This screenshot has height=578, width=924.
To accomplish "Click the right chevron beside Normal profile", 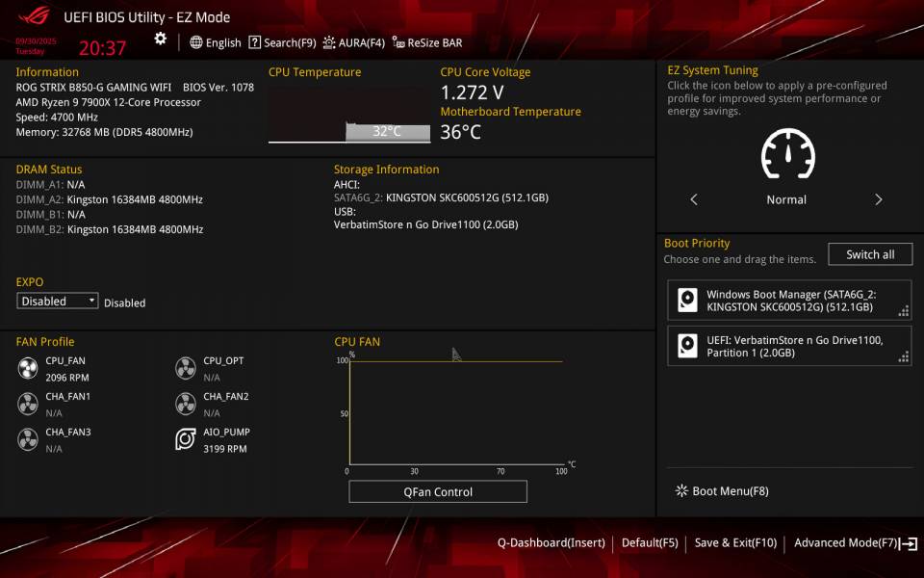I will (x=879, y=199).
